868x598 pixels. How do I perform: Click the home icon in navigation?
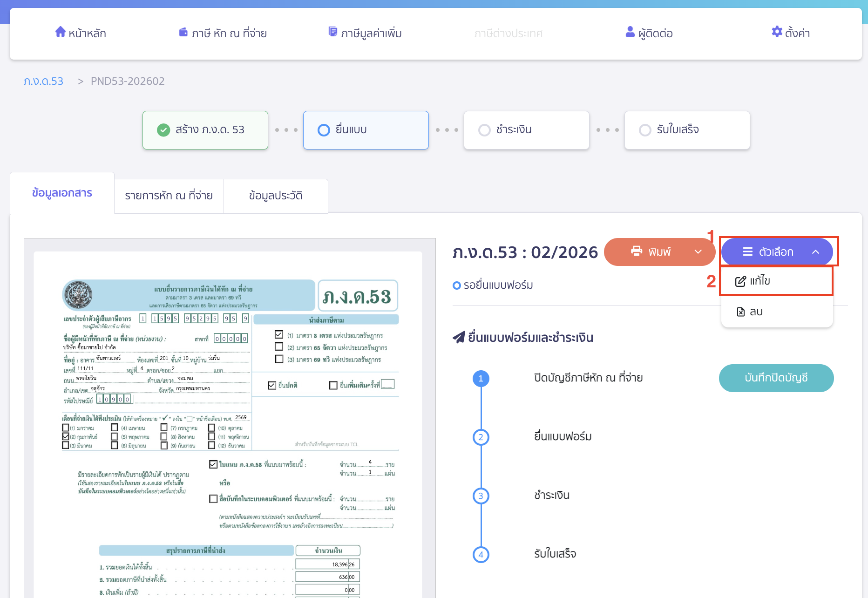[60, 32]
